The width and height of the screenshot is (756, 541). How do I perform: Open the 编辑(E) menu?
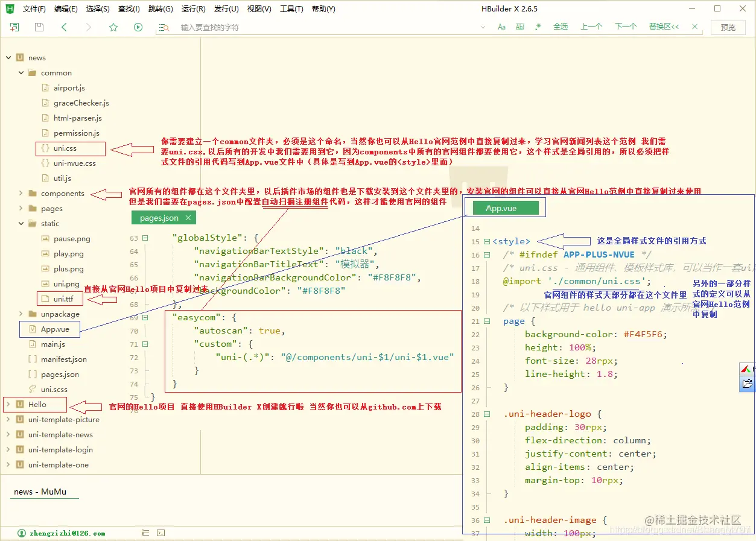point(66,9)
